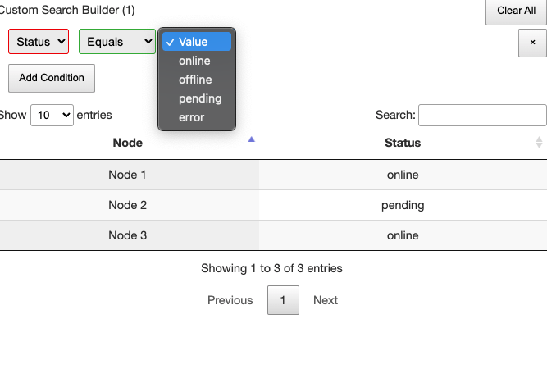Go to the Next page

point(326,300)
